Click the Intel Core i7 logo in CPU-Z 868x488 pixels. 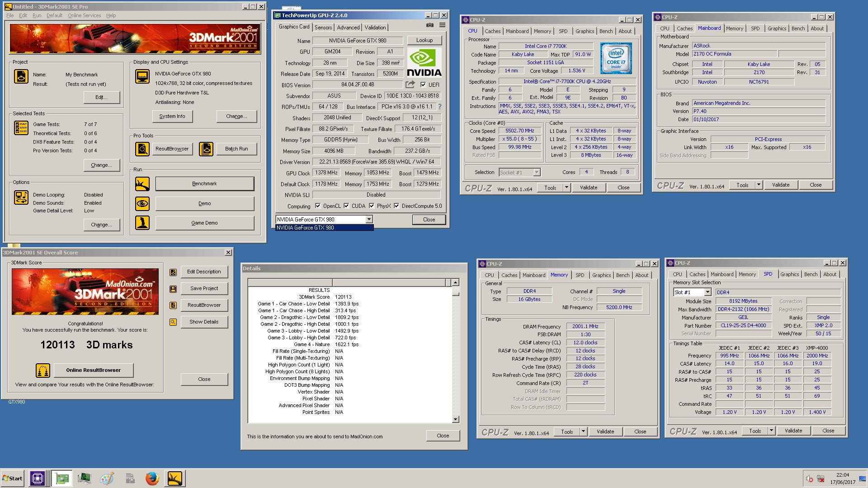coord(616,58)
